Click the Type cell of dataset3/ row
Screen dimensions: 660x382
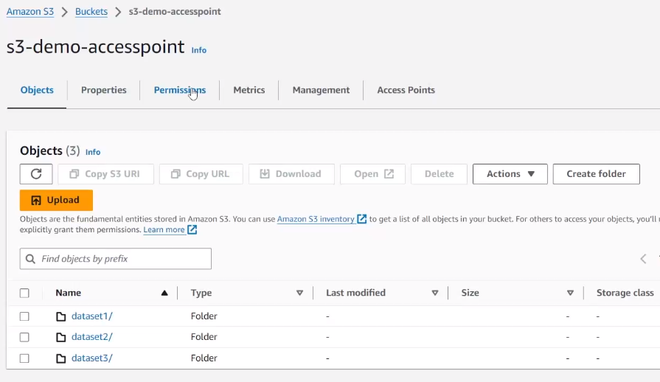(204, 358)
